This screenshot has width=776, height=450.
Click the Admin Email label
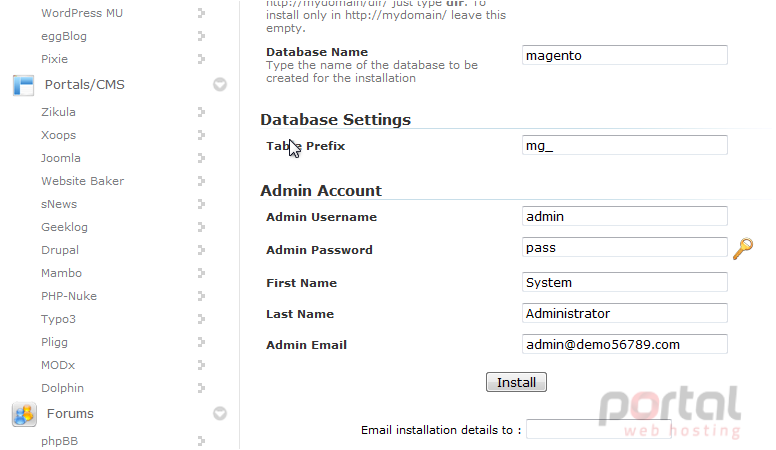(x=306, y=345)
